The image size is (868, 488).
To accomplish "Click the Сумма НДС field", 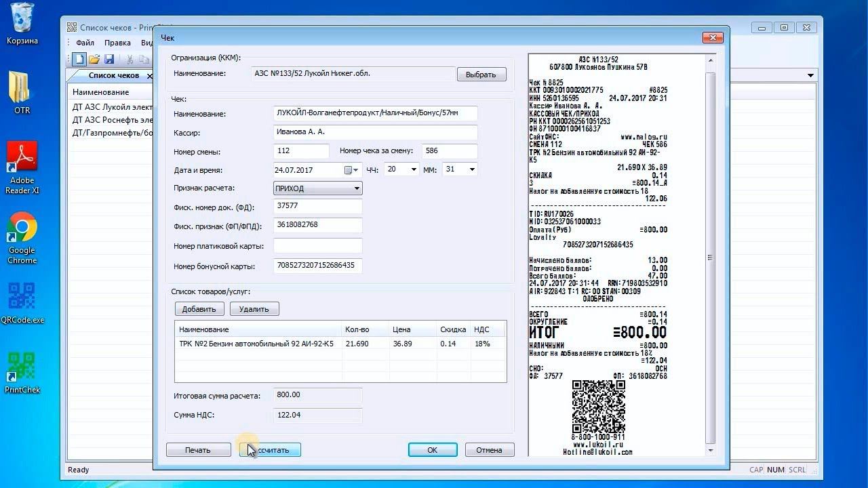I will click(x=317, y=415).
